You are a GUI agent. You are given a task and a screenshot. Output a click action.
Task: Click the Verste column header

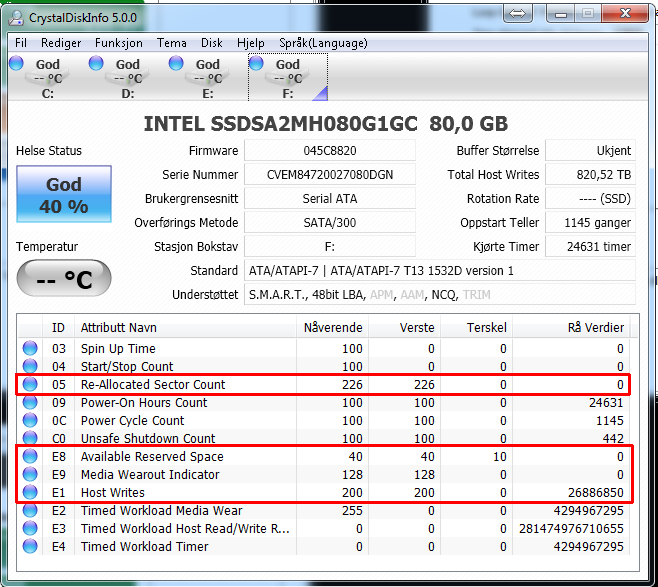[x=405, y=327]
